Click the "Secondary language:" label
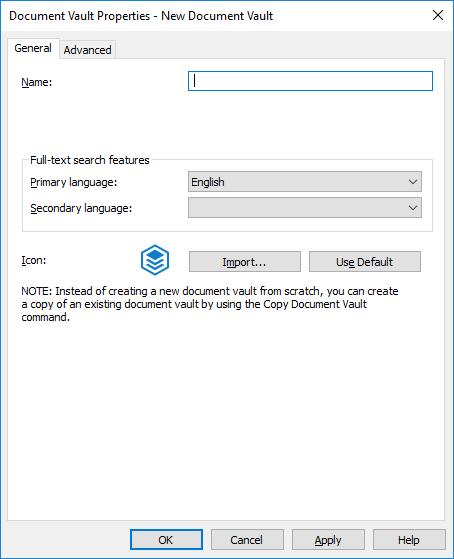454x559 pixels. tap(81, 208)
